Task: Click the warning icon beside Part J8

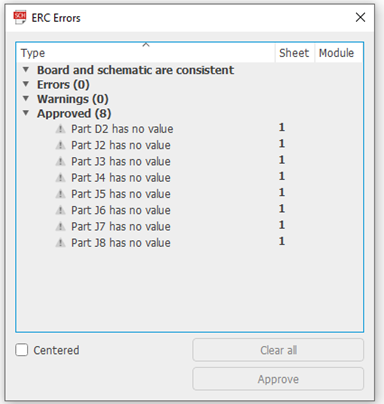Action: [x=60, y=243]
